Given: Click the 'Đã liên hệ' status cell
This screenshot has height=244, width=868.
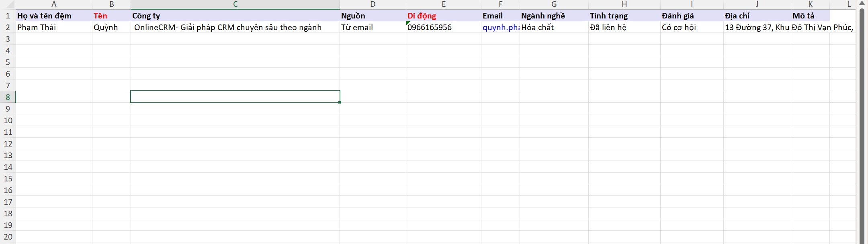Looking at the screenshot, I should pyautogui.click(x=624, y=27).
